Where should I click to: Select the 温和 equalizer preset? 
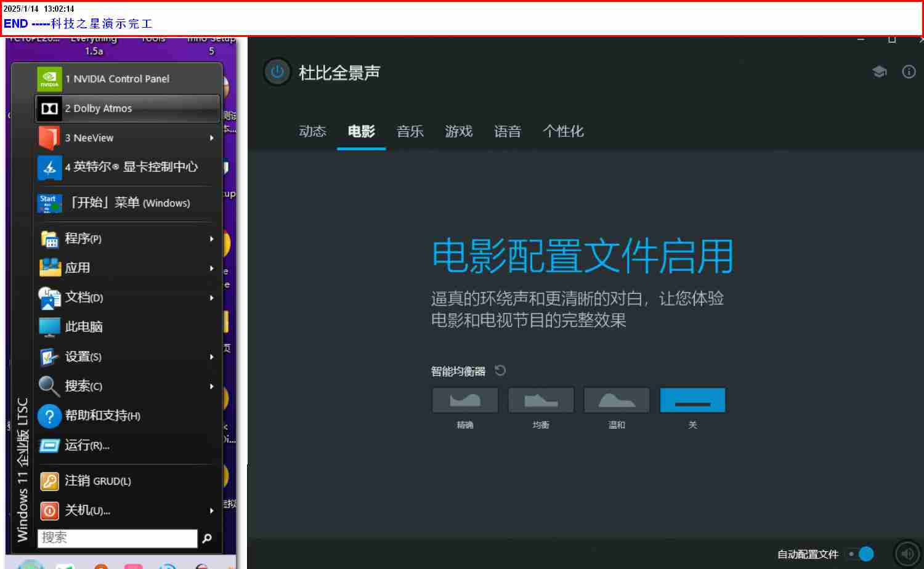pyautogui.click(x=617, y=400)
